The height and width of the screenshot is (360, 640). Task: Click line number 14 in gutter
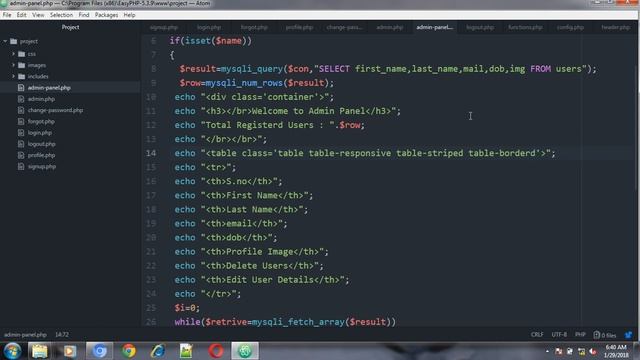(x=151, y=153)
